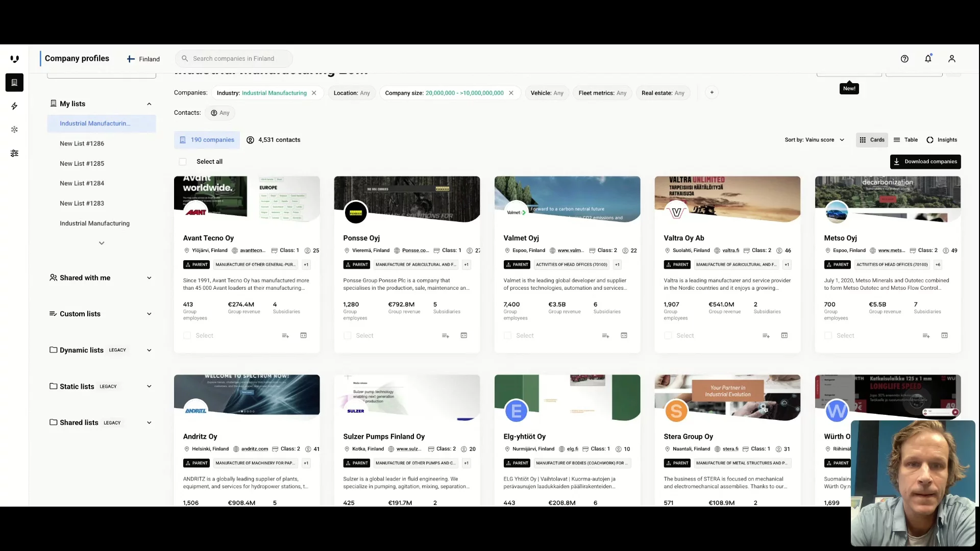Open Ponsse Oyj card details icon

point(463,336)
